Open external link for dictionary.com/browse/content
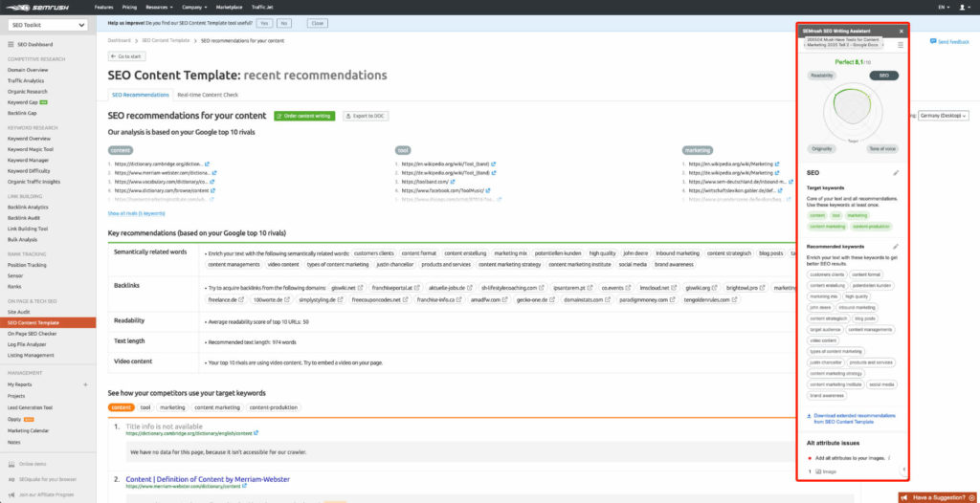Screen dimensions: 980x503 pos(213,190)
